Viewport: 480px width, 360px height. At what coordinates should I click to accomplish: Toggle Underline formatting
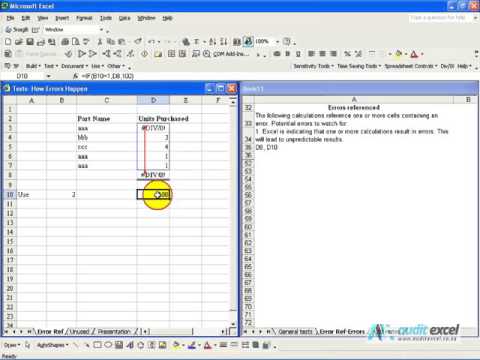coord(298,54)
